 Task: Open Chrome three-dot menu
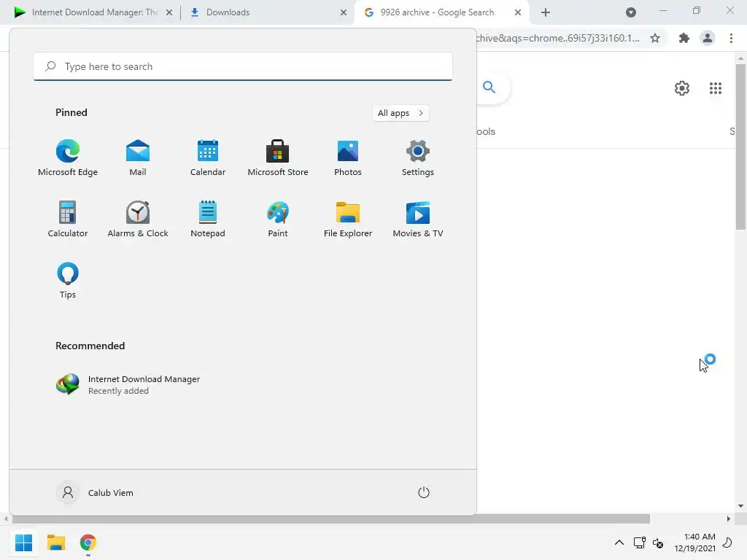[x=731, y=38]
